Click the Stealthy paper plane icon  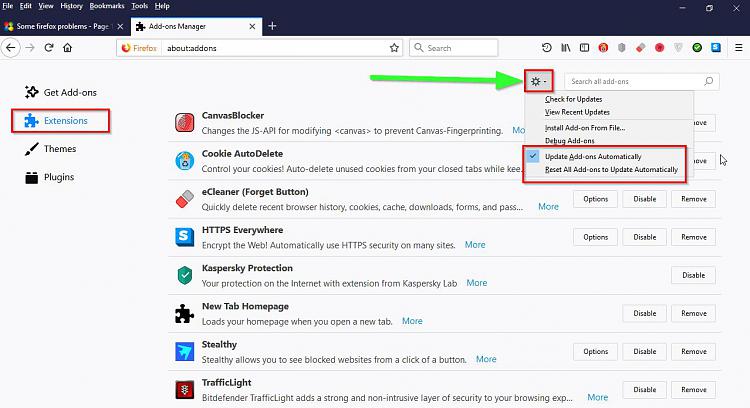pyautogui.click(x=185, y=352)
